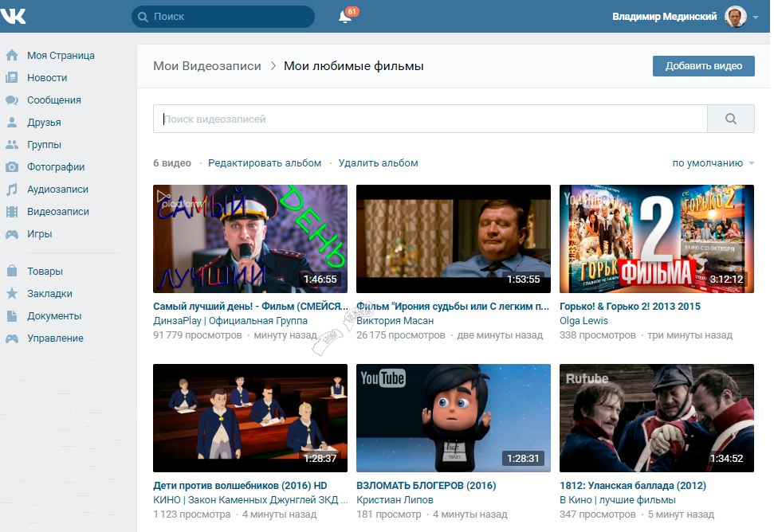Open Закладки sidebar label
774x532 pixels.
click(49, 293)
